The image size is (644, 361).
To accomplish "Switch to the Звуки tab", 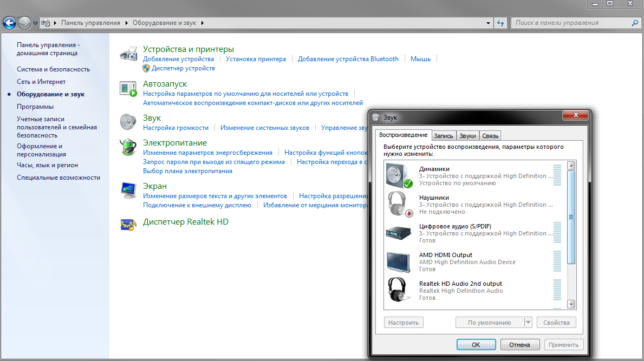I will [x=467, y=136].
